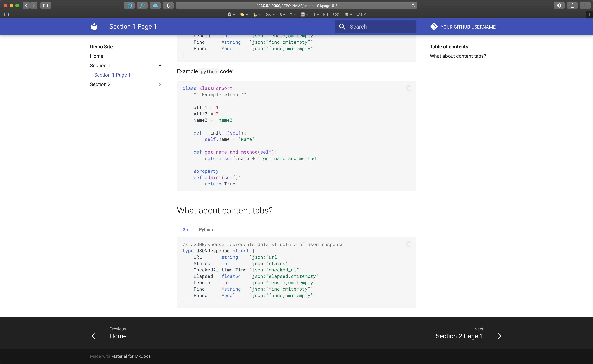The image size is (593, 364).
Task: Open the gear bookmarks folder
Action: click(x=231, y=14)
